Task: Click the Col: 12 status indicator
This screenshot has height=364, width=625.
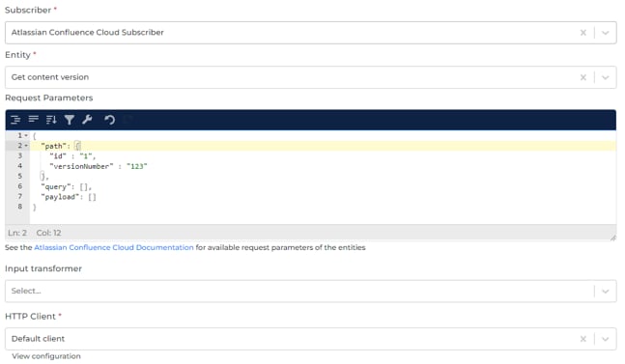Action: 48,233
